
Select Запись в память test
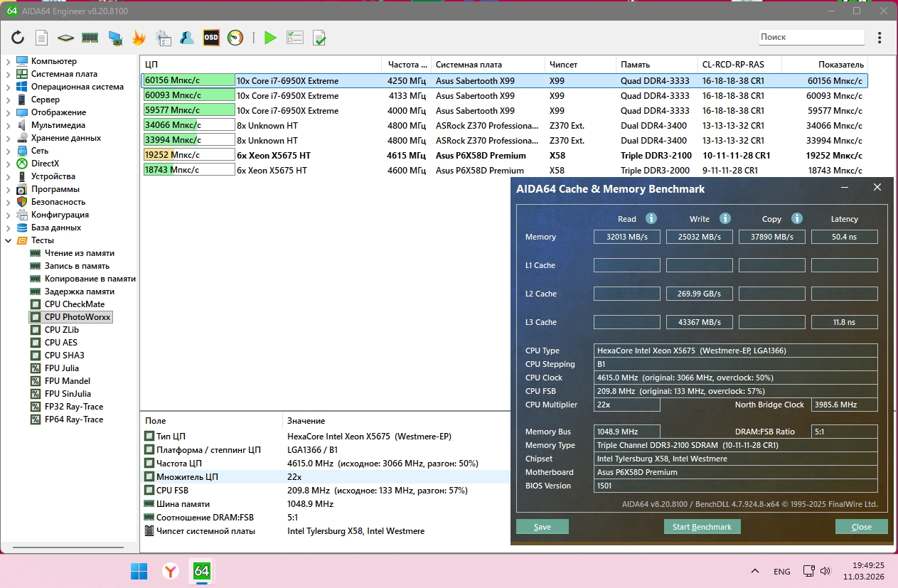click(x=77, y=266)
